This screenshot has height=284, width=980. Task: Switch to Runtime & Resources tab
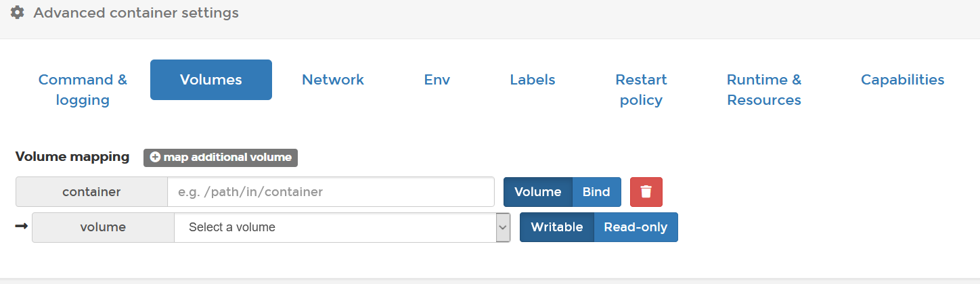tap(764, 89)
